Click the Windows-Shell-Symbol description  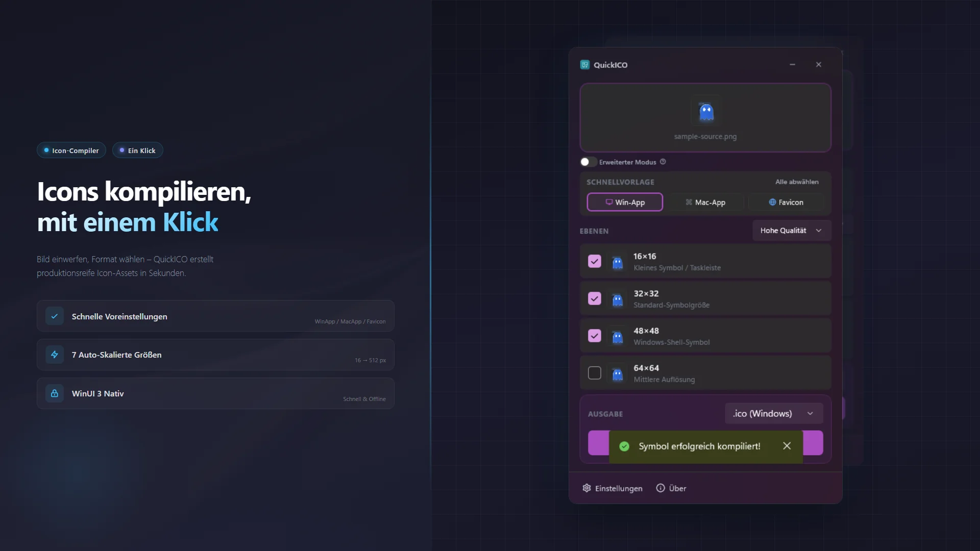point(672,342)
